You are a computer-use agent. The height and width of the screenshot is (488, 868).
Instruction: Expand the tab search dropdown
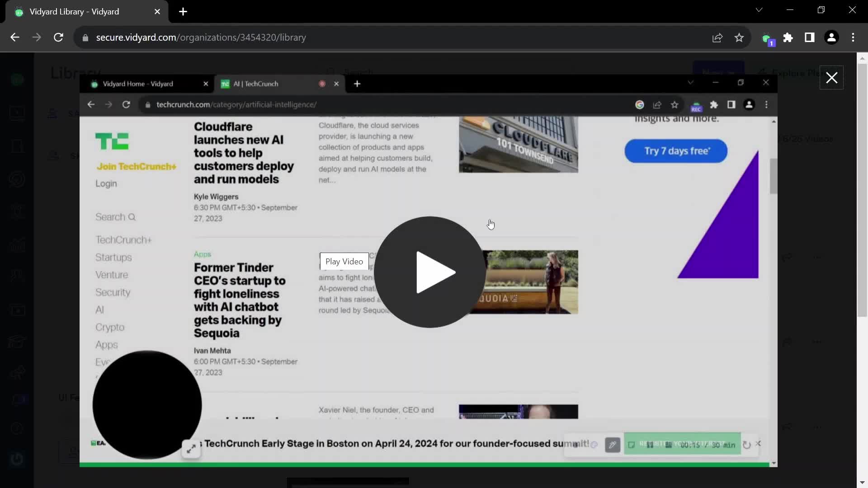pos(759,10)
